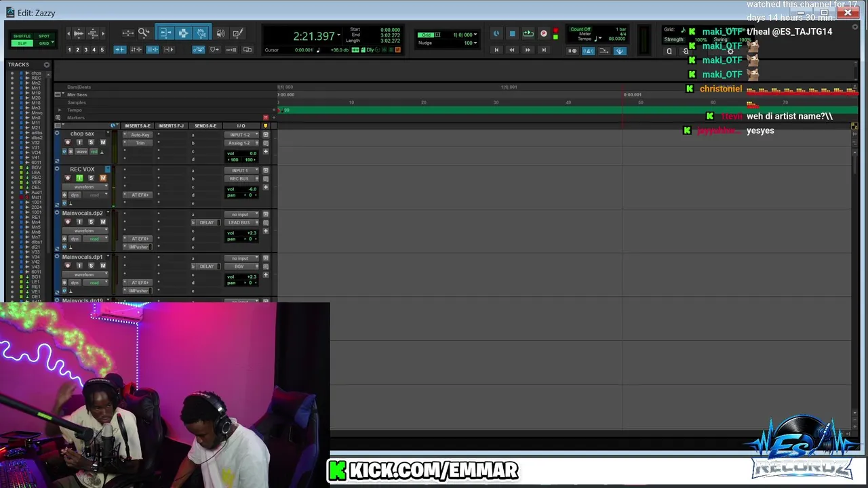Click the I/O column header
This screenshot has height=488, width=868.
point(241,125)
